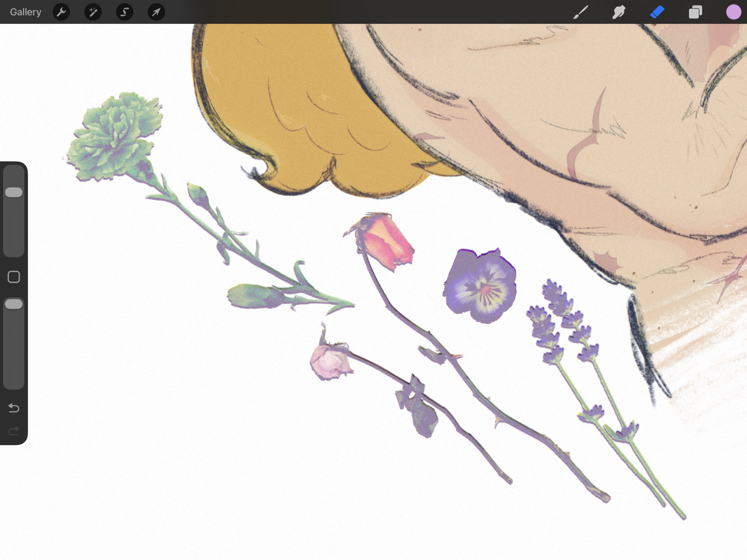Activate the Selection S-shaped tool
Viewport: 747px width, 560px height.
[124, 12]
